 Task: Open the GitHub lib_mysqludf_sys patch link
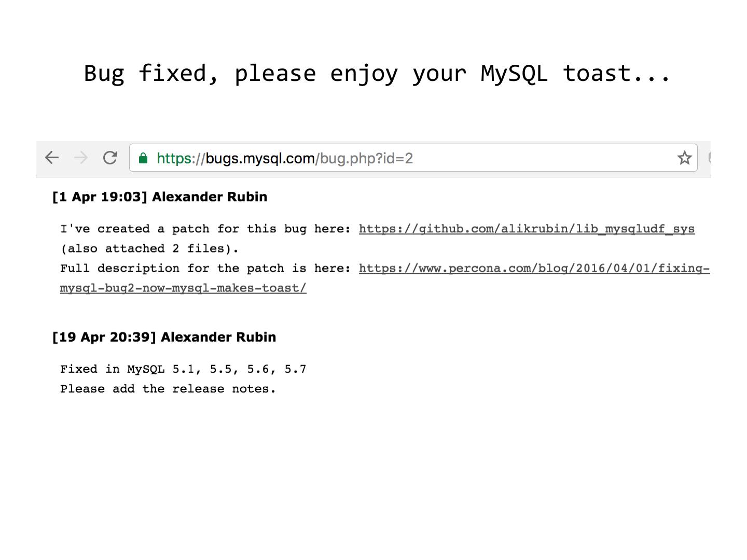click(x=527, y=229)
